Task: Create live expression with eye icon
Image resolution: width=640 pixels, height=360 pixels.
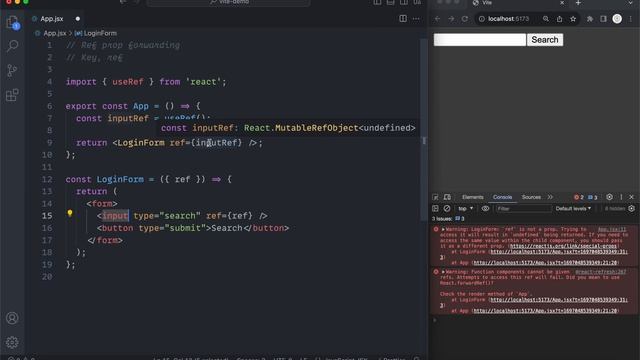Action: point(485,209)
